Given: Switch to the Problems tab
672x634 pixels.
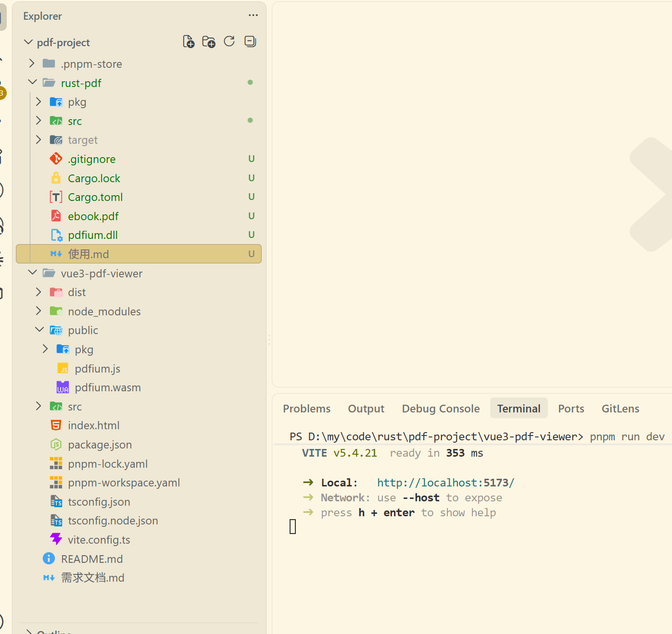Looking at the screenshot, I should 307,409.
